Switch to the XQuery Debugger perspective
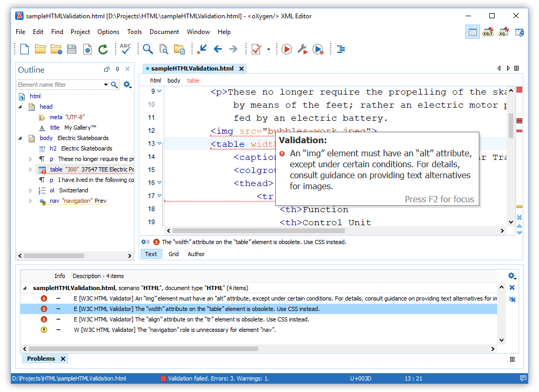The height and width of the screenshot is (392, 539). pyautogui.click(x=504, y=32)
